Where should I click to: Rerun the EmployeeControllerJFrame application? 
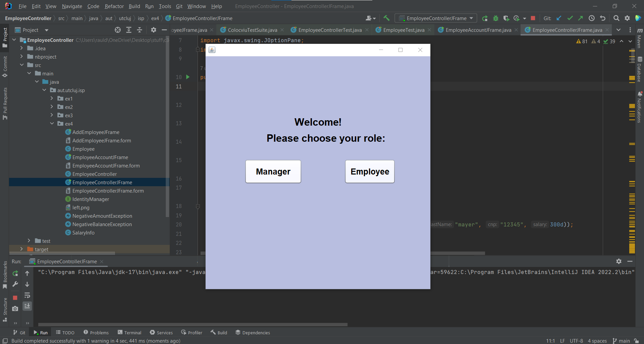[x=485, y=18]
